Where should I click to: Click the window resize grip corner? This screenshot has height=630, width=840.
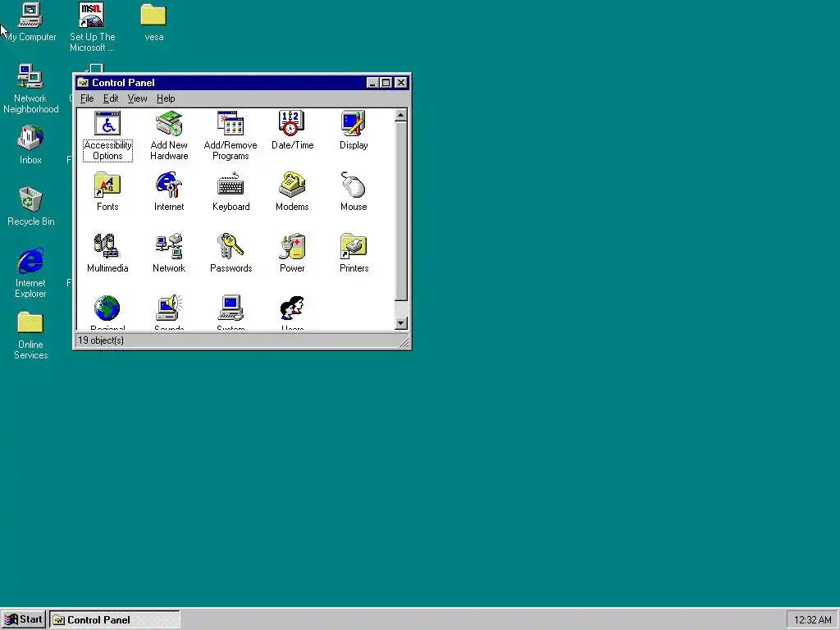404,343
